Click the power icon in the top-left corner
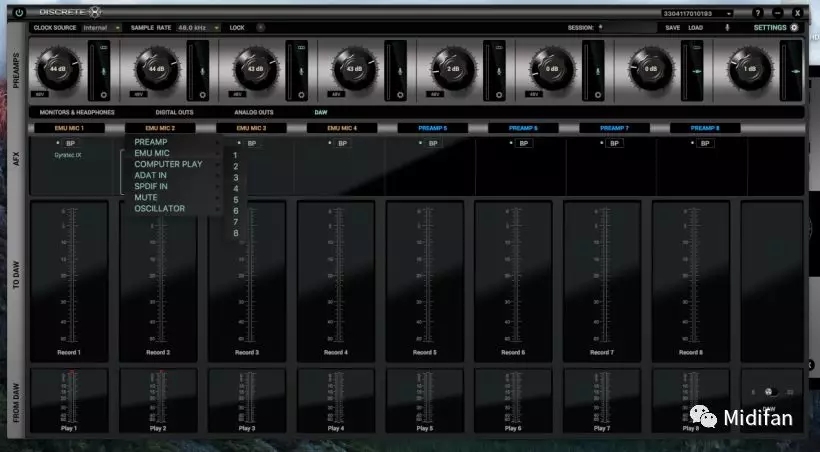820x452 pixels. pyautogui.click(x=19, y=12)
